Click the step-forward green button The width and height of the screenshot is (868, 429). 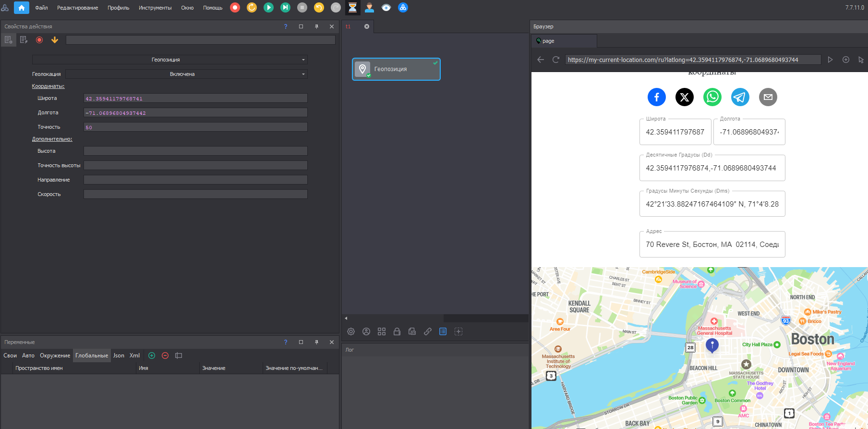pos(286,8)
